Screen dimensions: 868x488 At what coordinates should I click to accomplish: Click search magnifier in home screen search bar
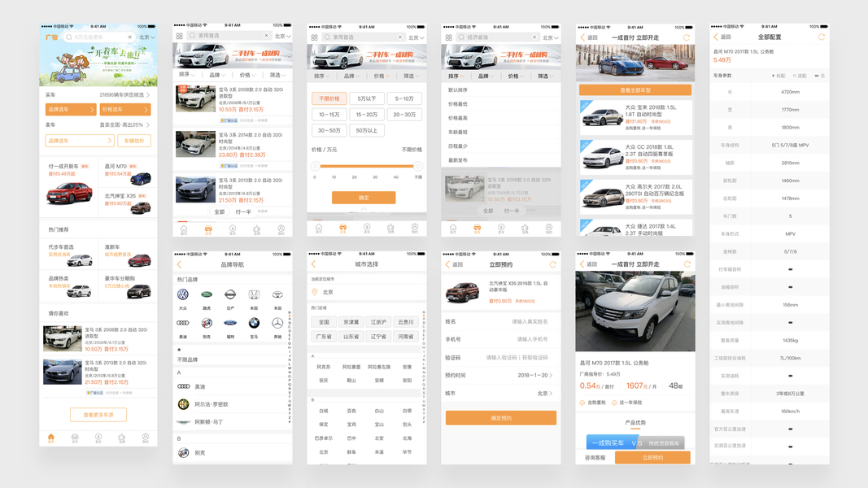pos(69,37)
